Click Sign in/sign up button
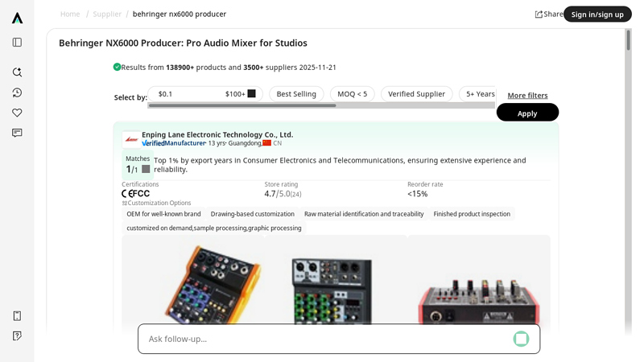 tap(597, 14)
